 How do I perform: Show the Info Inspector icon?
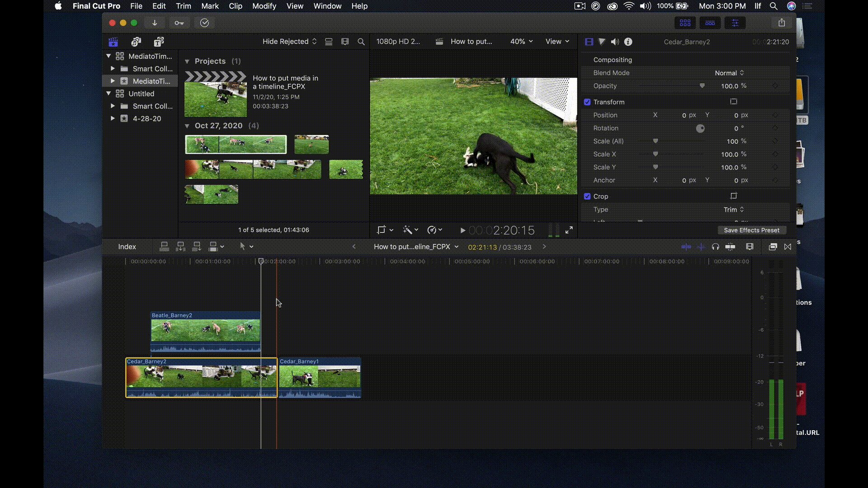point(628,42)
